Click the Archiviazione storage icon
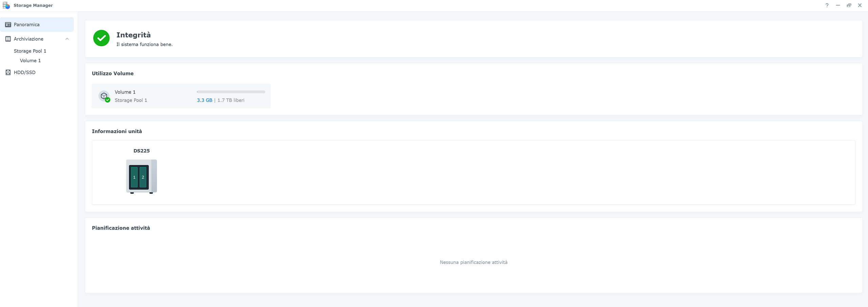 click(8, 39)
